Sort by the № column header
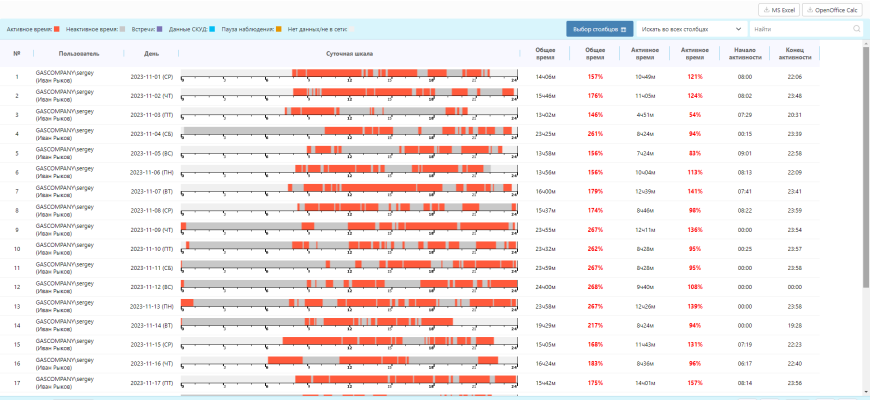This screenshot has width=870, height=400. (x=17, y=53)
